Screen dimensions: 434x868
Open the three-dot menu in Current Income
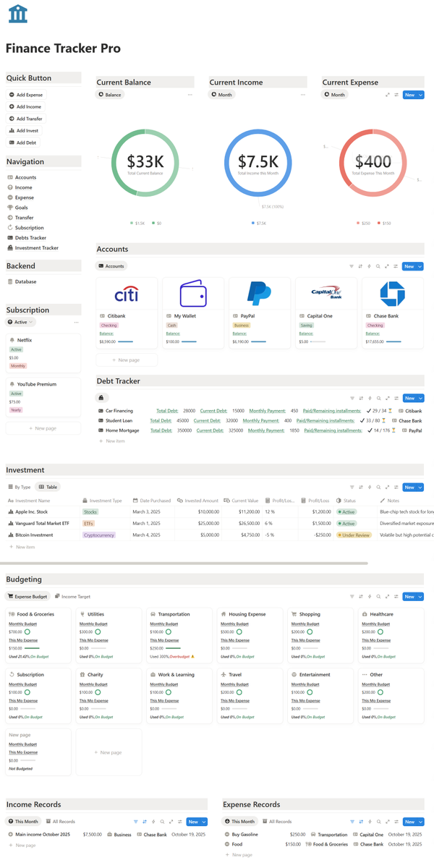(303, 95)
